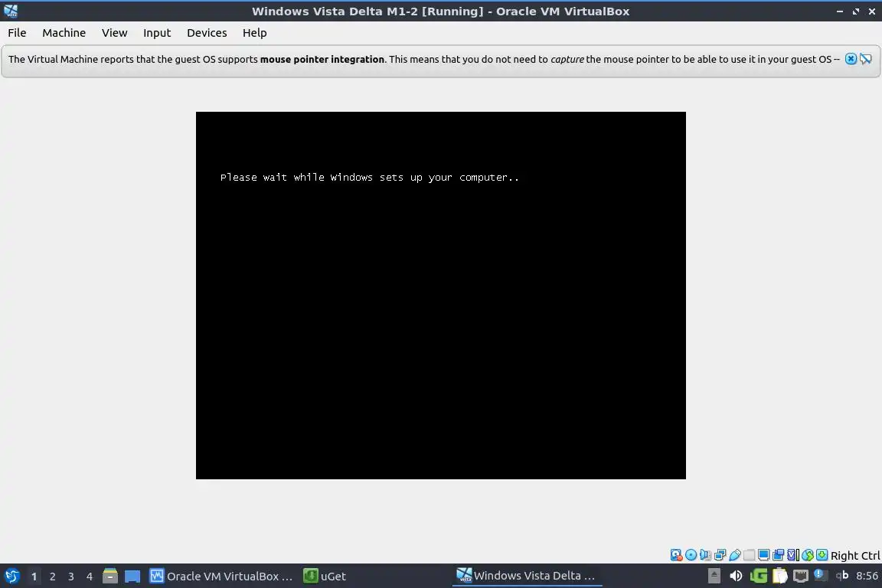Open the View menu
Image resolution: width=882 pixels, height=588 pixels.
[114, 33]
